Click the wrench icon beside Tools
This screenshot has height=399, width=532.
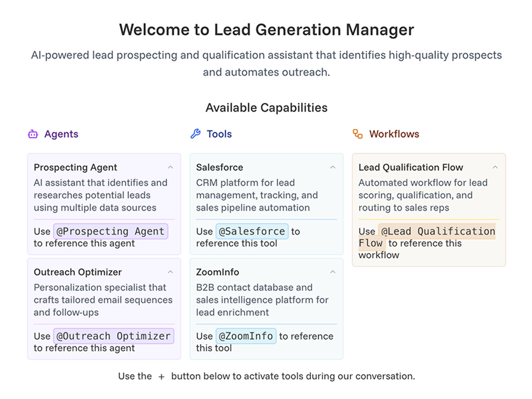pyautogui.click(x=195, y=134)
